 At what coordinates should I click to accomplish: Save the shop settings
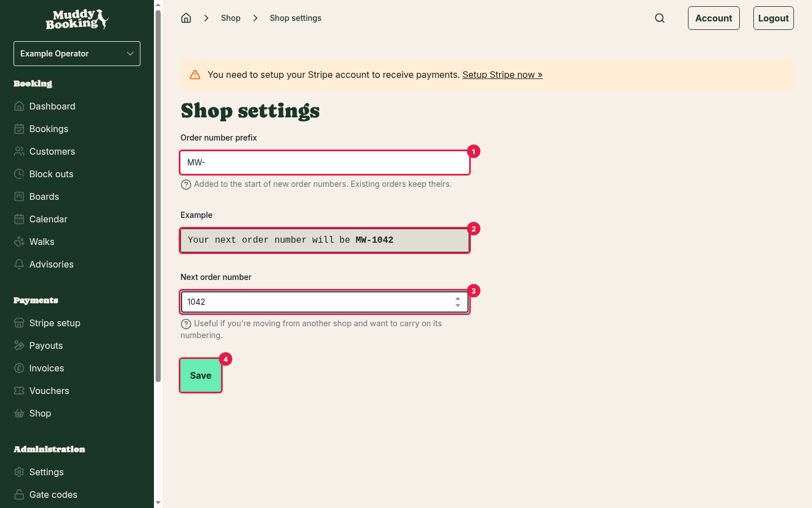coord(201,375)
